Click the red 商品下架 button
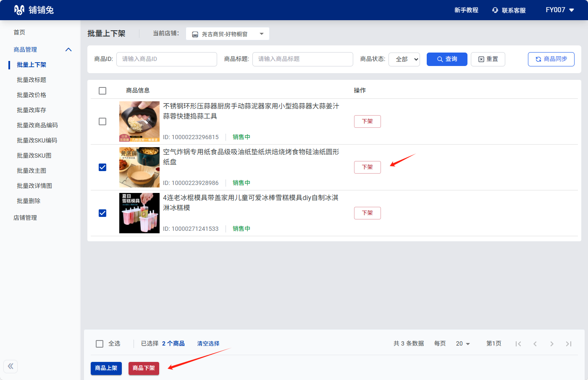Image resolution: width=588 pixels, height=380 pixels. click(144, 368)
